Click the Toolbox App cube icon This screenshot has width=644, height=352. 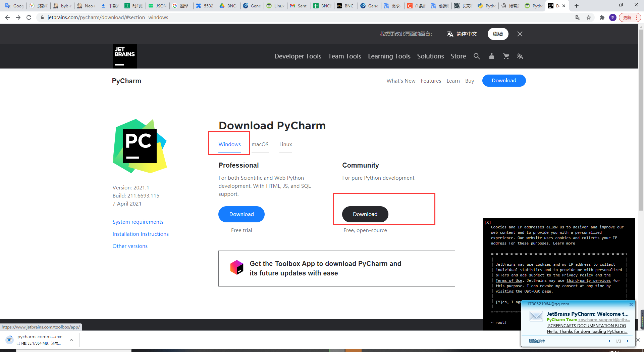coord(236,267)
